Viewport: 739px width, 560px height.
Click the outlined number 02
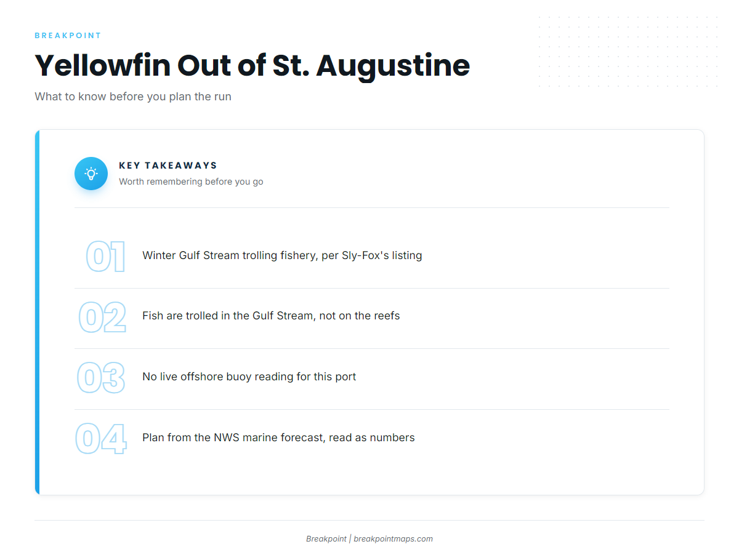click(102, 318)
